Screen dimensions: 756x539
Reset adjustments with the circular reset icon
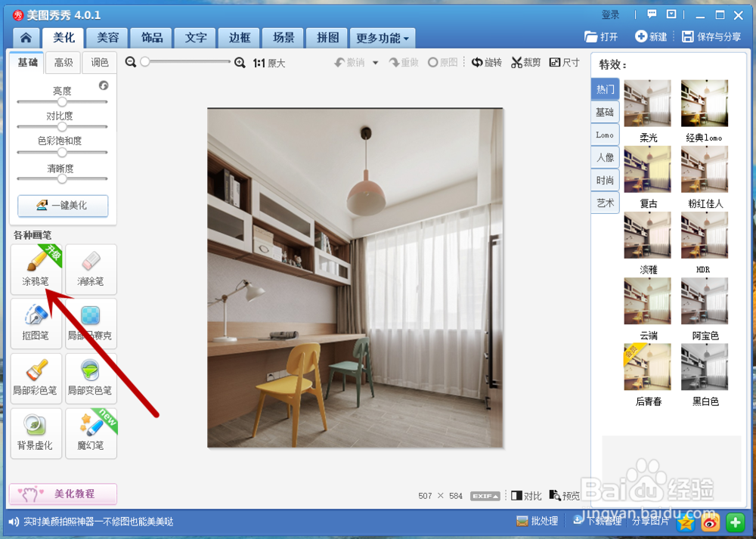[x=104, y=85]
